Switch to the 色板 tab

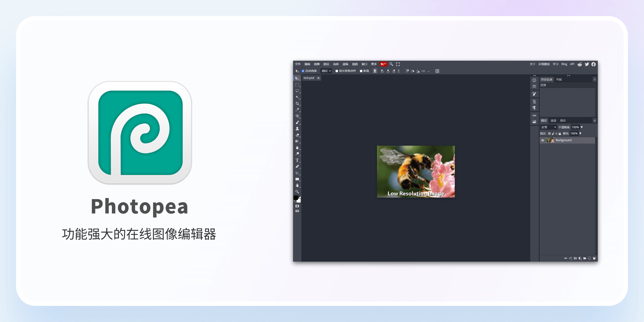point(559,79)
